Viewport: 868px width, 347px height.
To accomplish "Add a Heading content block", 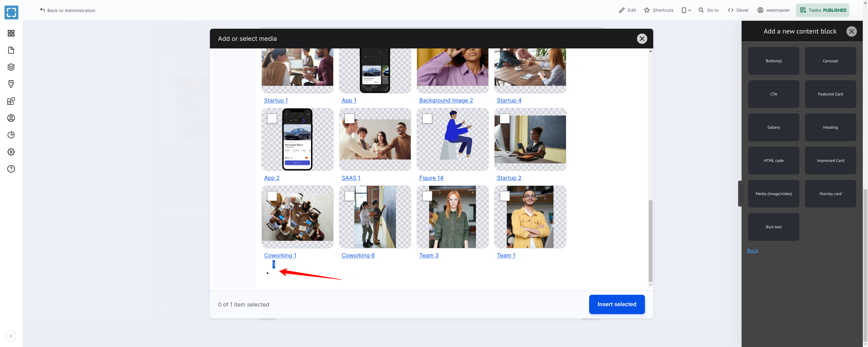I will click(x=831, y=127).
